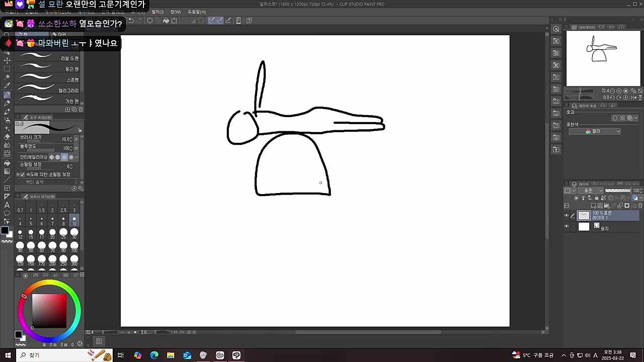Open the Quick Access panel icon
The height and width of the screenshot is (362, 644).
556,29
